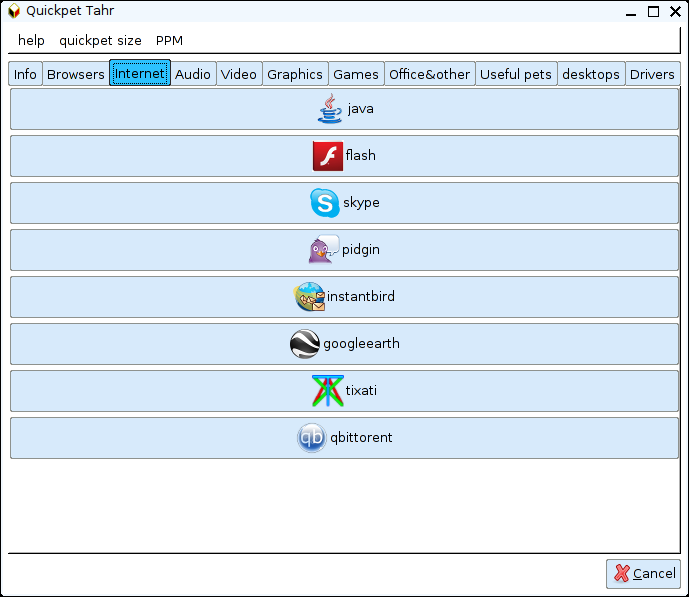689x597 pixels.
Task: Show the Useful pets tab
Action: (516, 74)
